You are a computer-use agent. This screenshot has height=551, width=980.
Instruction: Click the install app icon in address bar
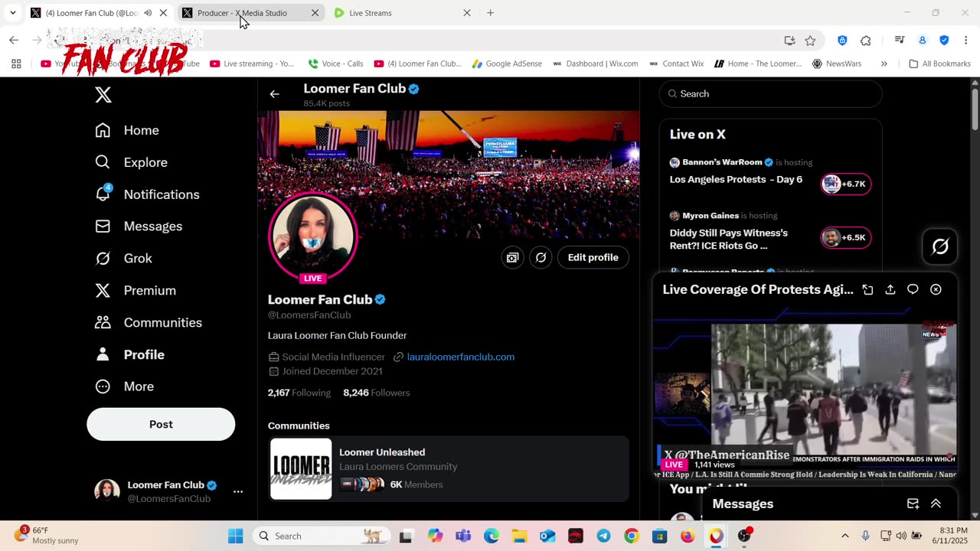789,41
